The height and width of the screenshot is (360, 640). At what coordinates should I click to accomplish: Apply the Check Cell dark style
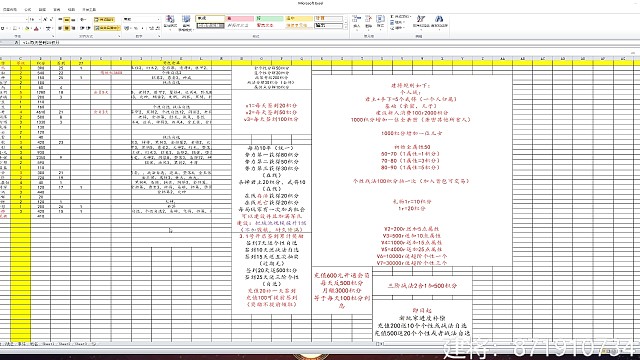210,25
